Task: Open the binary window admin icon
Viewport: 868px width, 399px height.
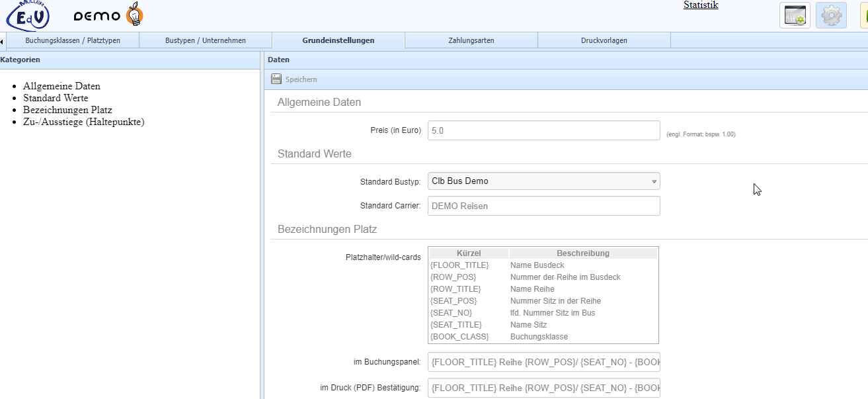Action: [x=795, y=15]
